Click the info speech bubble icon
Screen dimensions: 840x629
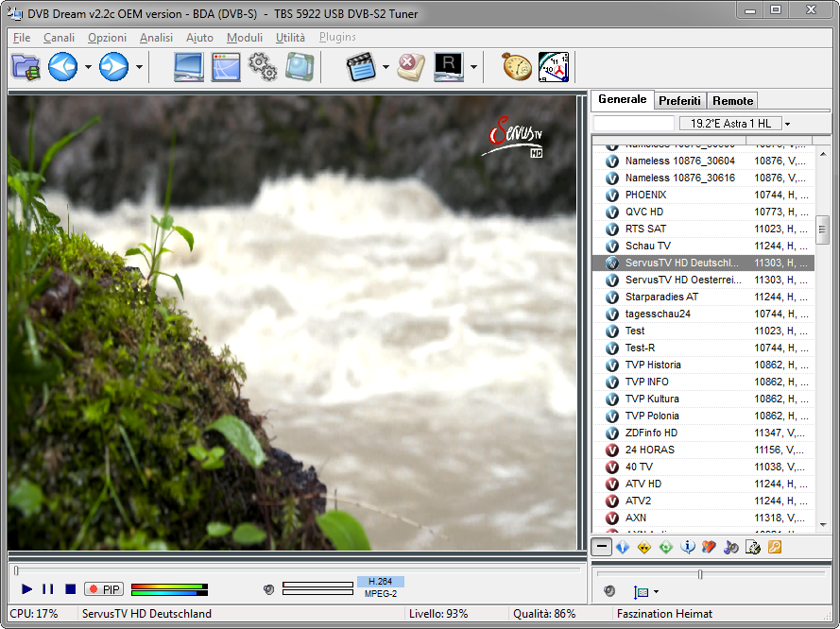tap(688, 547)
